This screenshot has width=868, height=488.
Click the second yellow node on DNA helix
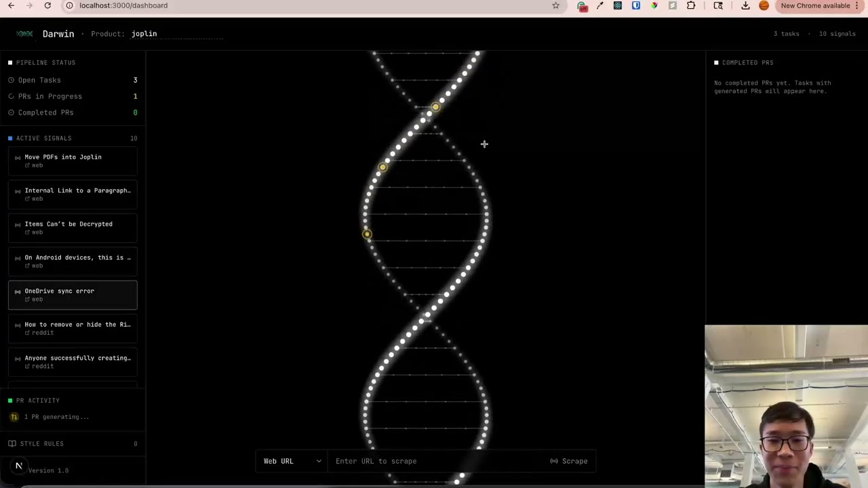[x=383, y=167]
